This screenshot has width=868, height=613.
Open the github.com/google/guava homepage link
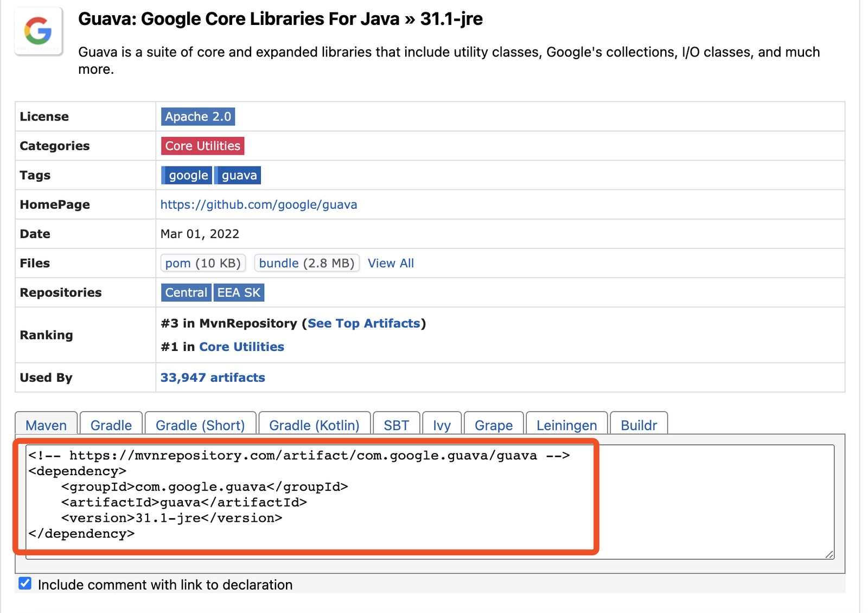259,205
